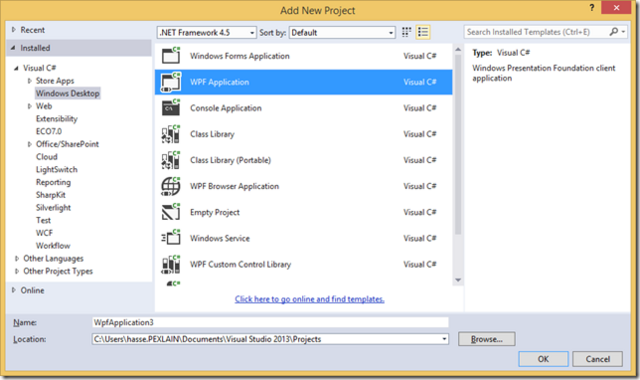Viewport: 640px width, 380px height.
Task: Select the WCF category
Action: (x=44, y=233)
